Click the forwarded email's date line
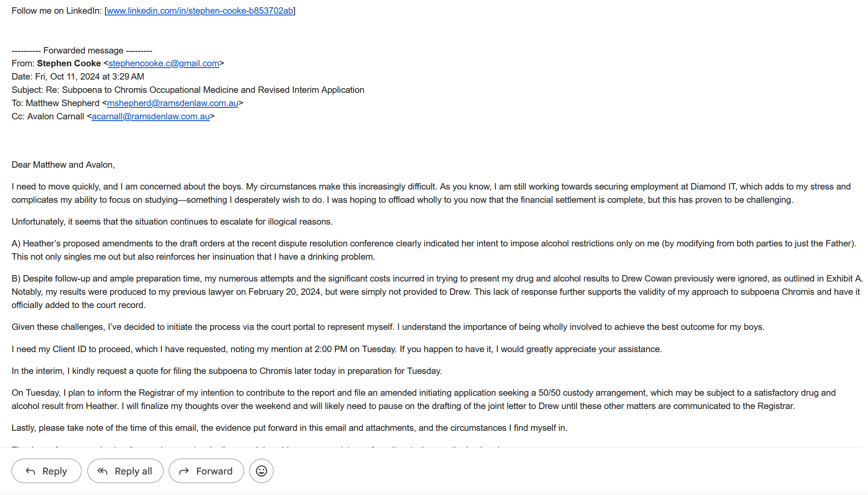This screenshot has width=868, height=495. pyautogui.click(x=78, y=77)
